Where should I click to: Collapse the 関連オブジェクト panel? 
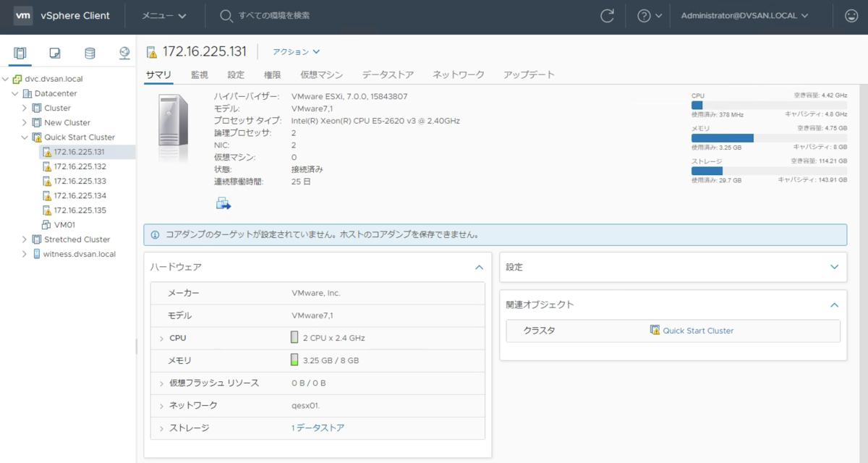click(835, 305)
